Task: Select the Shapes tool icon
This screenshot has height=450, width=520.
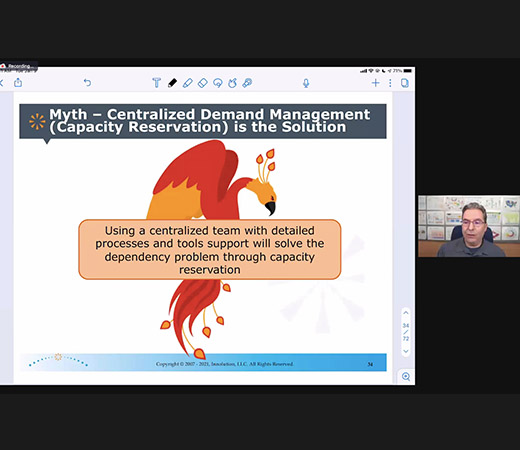Action: 232,83
